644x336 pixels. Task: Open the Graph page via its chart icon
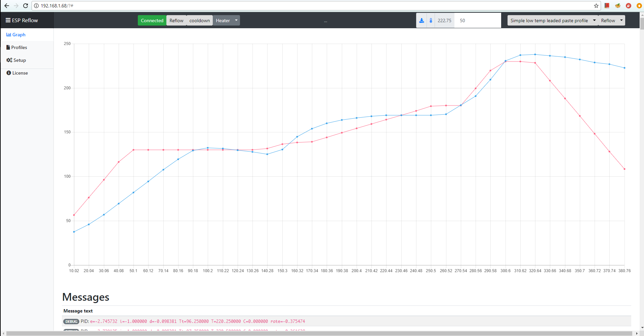9,34
